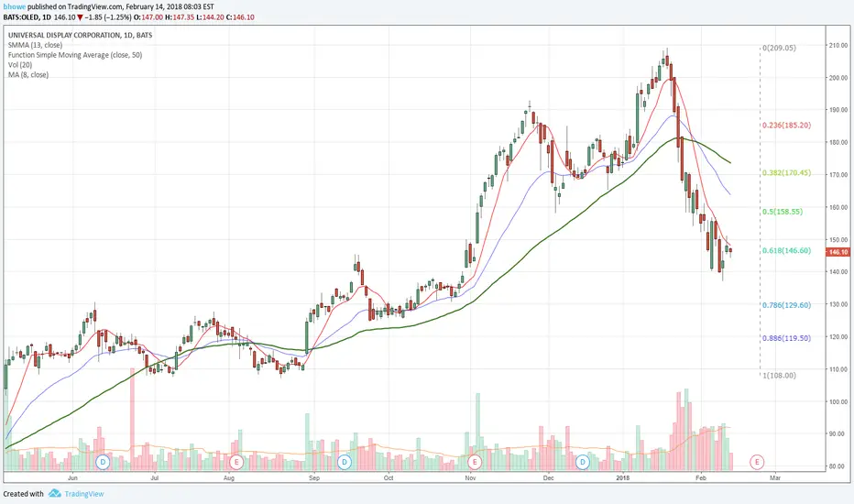Click the O:147.00 open price value
Viewport: 854px width, 504px height.
(x=148, y=16)
